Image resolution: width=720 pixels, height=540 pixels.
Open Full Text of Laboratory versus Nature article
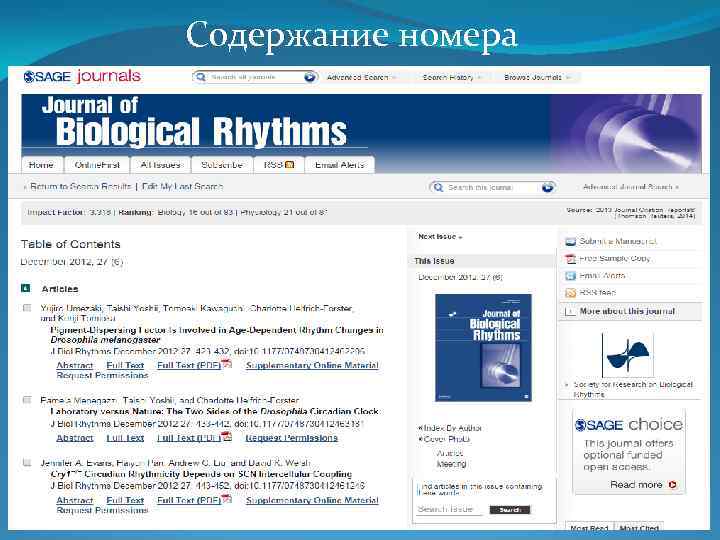point(125,438)
